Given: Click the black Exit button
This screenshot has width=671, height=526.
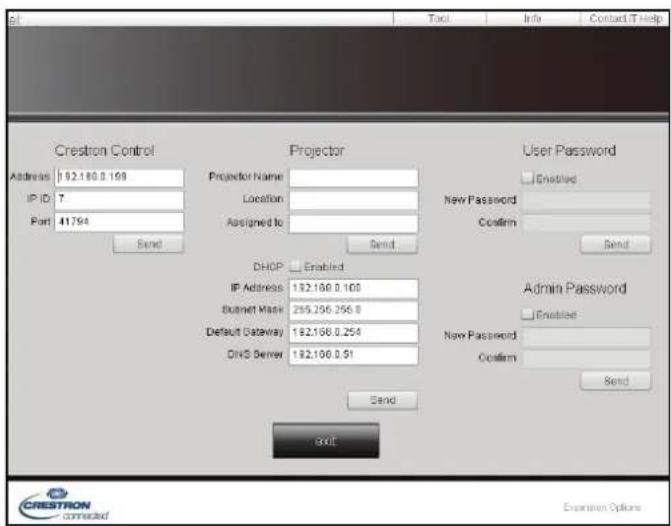Looking at the screenshot, I should pyautogui.click(x=326, y=441).
